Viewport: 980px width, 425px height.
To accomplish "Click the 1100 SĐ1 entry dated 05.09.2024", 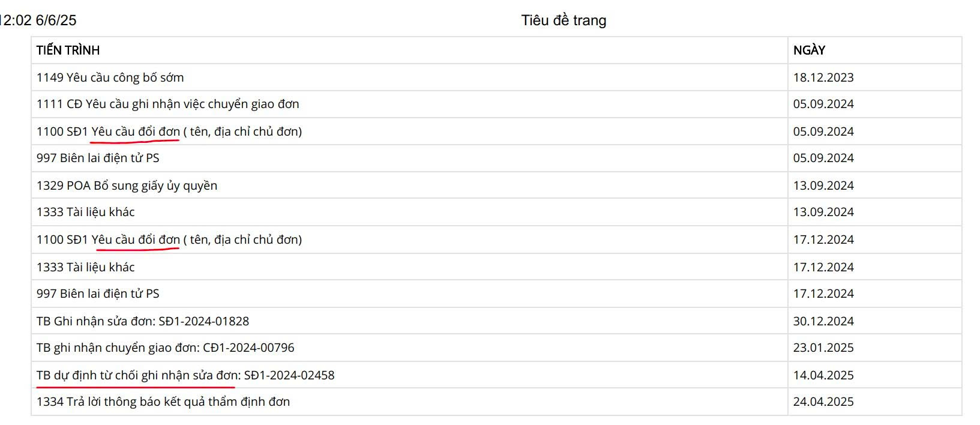I will [x=169, y=131].
